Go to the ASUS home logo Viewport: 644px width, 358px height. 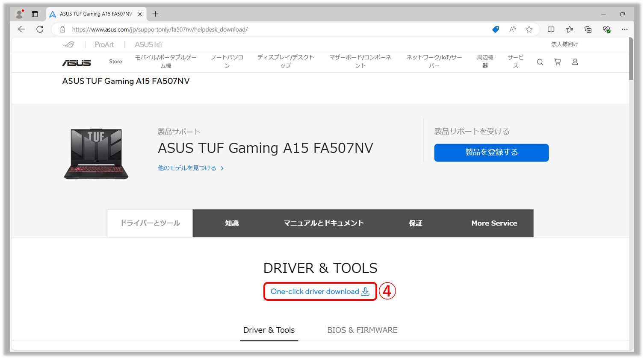[77, 63]
